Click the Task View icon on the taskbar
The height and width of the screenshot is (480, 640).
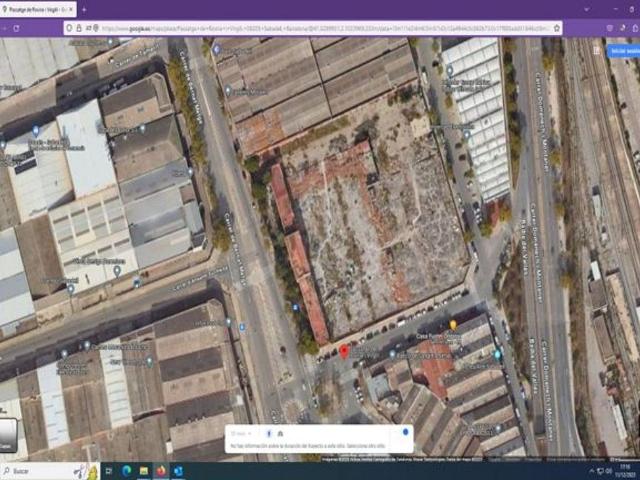pos(108,471)
